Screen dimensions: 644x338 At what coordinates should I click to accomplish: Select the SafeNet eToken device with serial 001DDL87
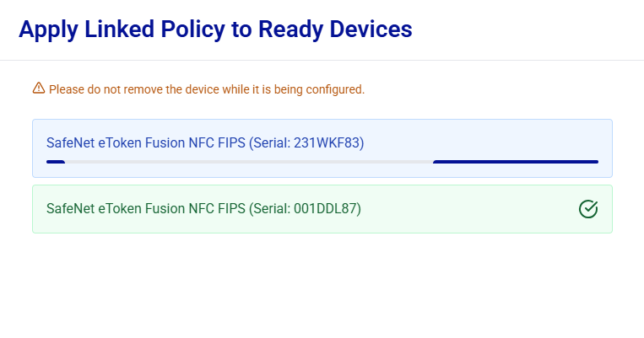203,209
